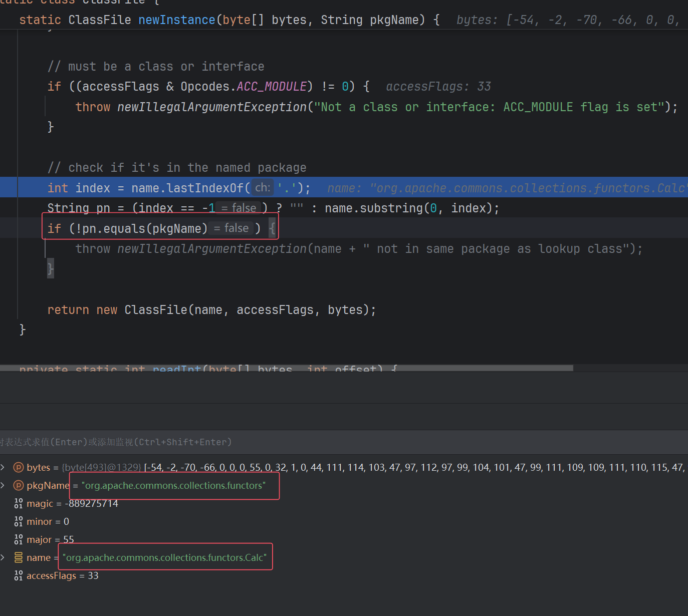Select the accessFlags = 33 variable row
Screen dimensions: 688x616
(x=62, y=575)
